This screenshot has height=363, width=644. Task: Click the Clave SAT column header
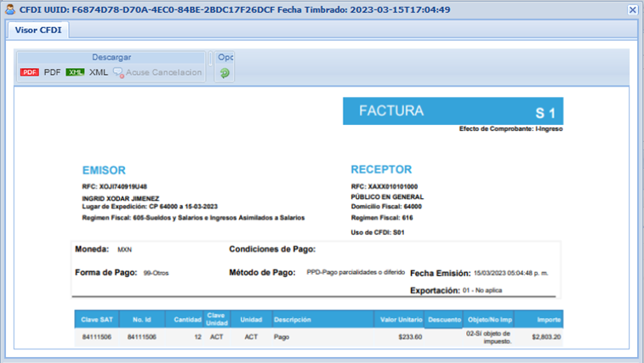click(96, 320)
